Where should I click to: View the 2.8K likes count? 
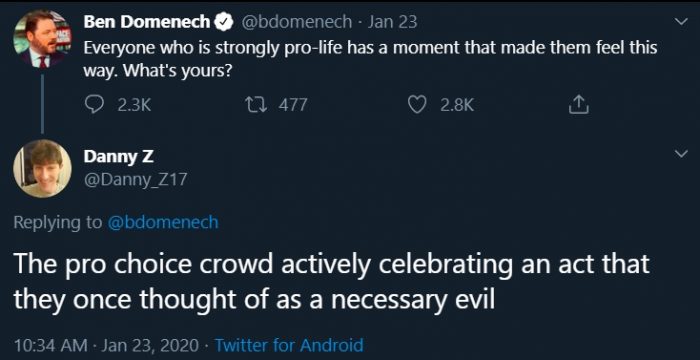pos(457,105)
